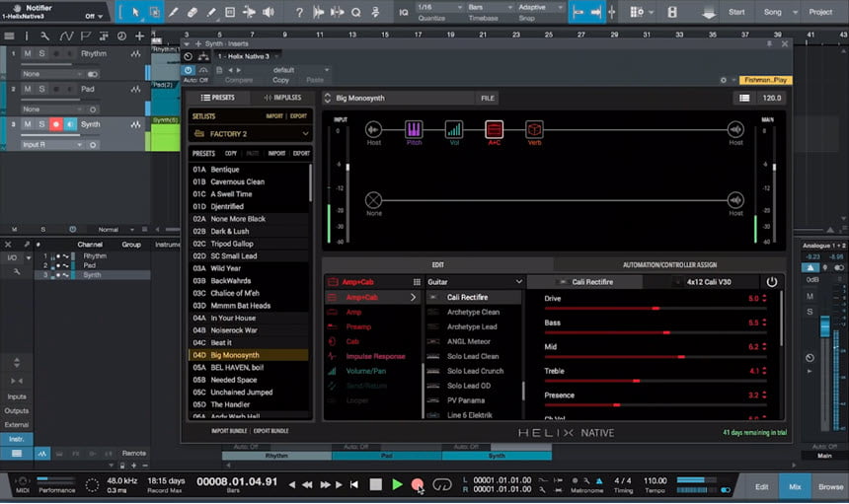The height and width of the screenshot is (504, 849).
Task: Click the red Record button in transport
Action: click(417, 484)
